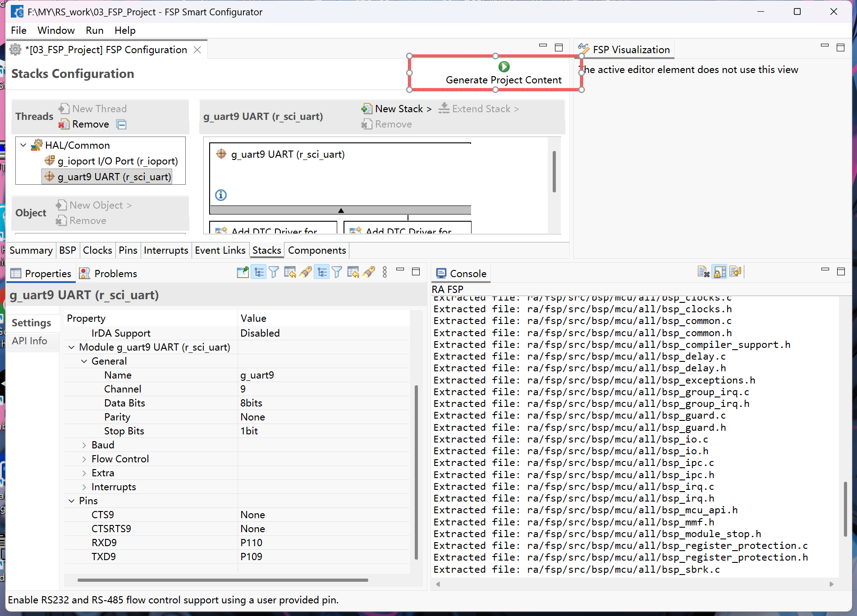
Task: Close the FSP Configuration editor tab
Action: (197, 50)
